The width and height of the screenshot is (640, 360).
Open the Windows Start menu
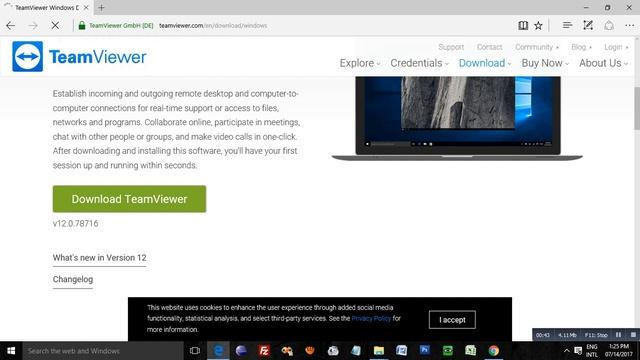pos(11,351)
